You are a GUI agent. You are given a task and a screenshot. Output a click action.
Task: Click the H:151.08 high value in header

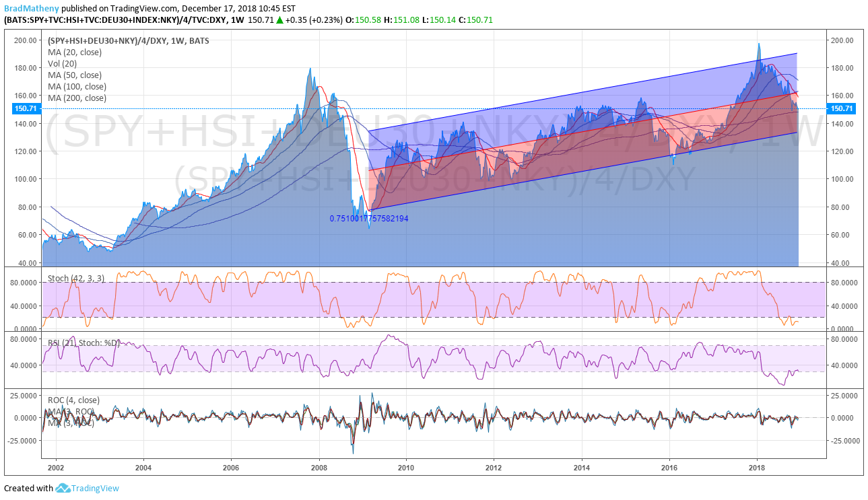click(x=401, y=20)
